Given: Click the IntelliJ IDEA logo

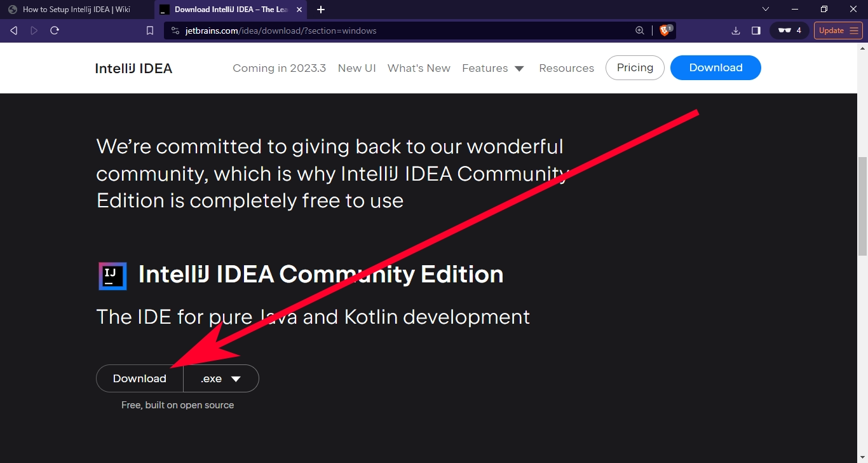Looking at the screenshot, I should point(133,67).
